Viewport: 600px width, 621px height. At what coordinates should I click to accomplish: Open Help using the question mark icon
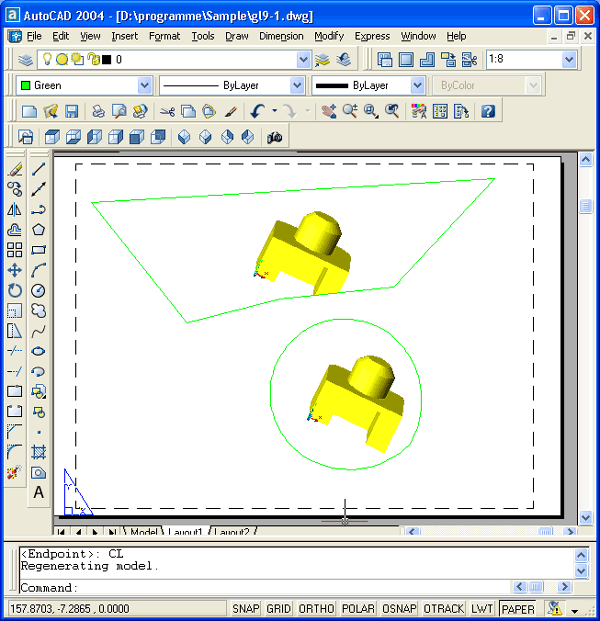pyautogui.click(x=488, y=112)
